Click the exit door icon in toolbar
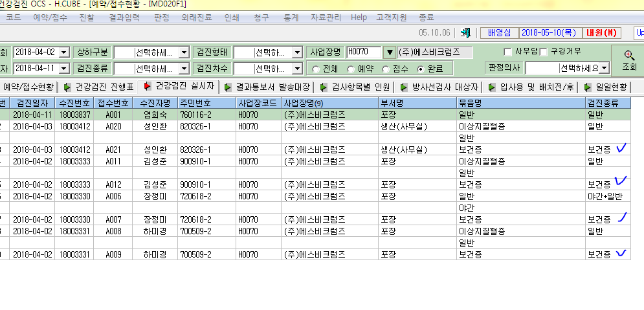644x310 pixels. click(x=466, y=33)
